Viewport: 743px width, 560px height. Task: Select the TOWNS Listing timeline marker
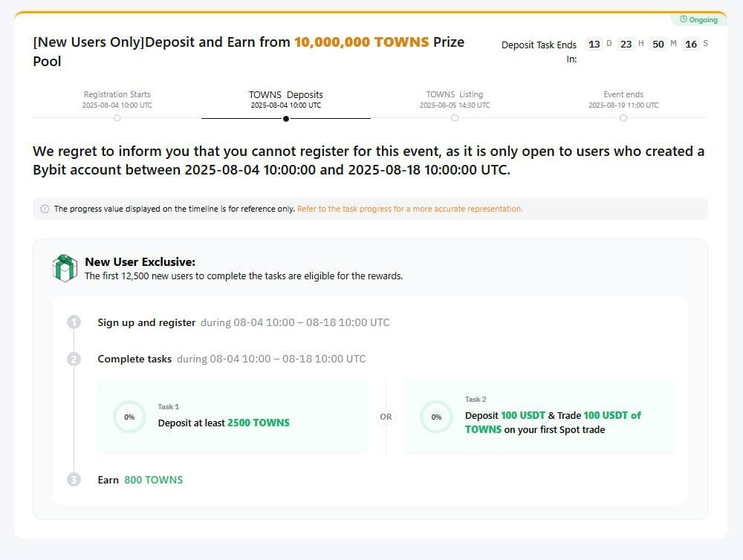[455, 118]
